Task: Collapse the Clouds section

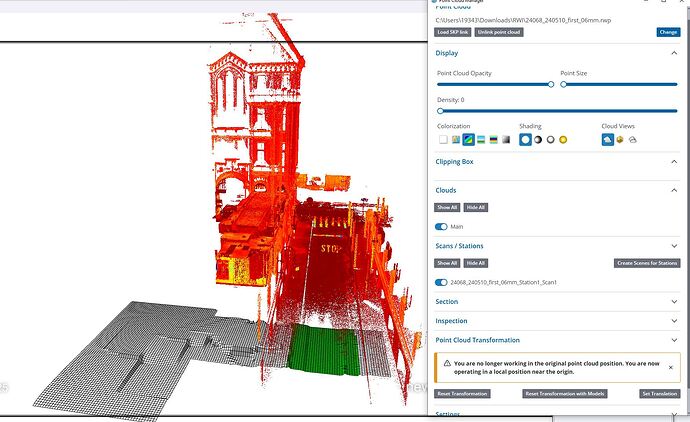Action: (674, 190)
